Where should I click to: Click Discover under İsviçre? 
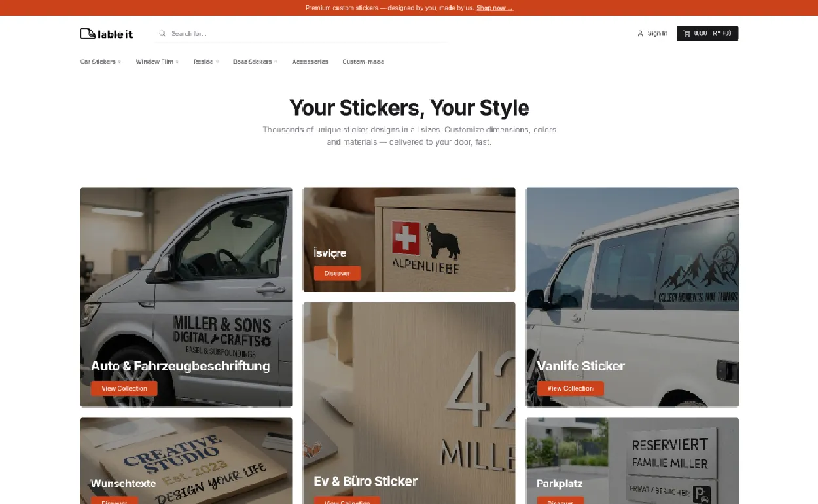[x=337, y=274]
